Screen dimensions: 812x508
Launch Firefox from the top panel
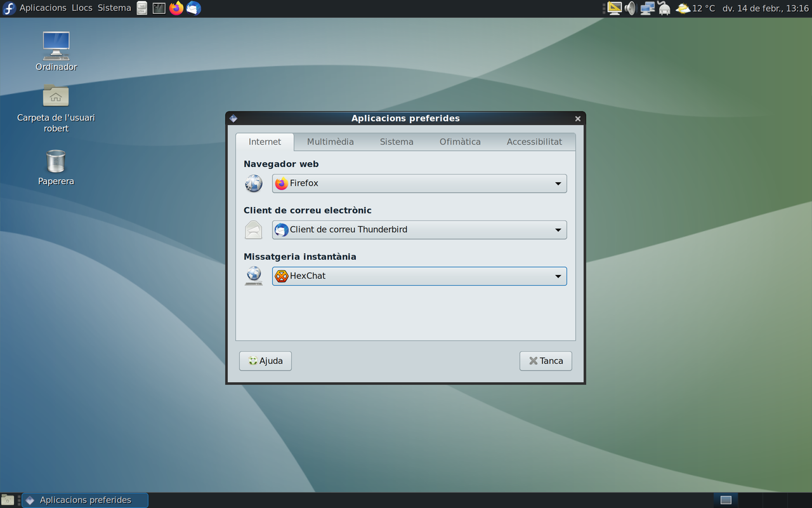(176, 8)
